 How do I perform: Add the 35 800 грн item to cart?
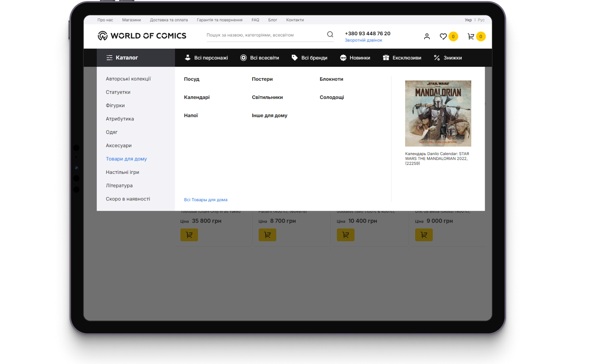pos(189,235)
